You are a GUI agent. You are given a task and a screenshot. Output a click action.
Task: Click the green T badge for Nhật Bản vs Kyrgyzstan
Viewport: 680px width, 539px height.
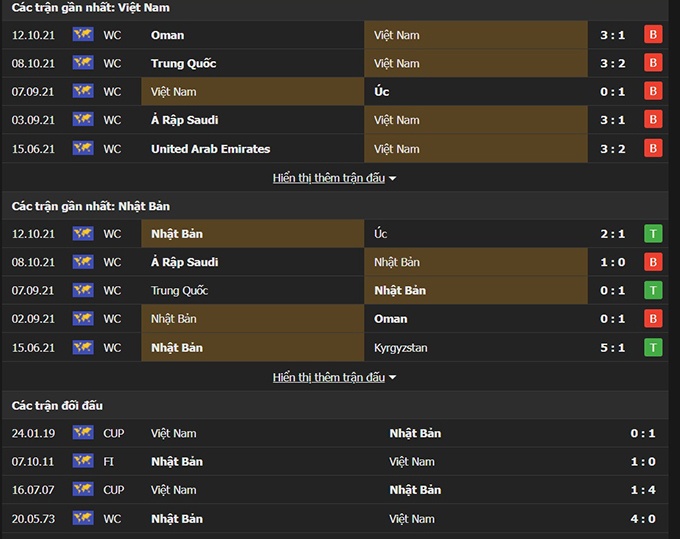coord(653,348)
